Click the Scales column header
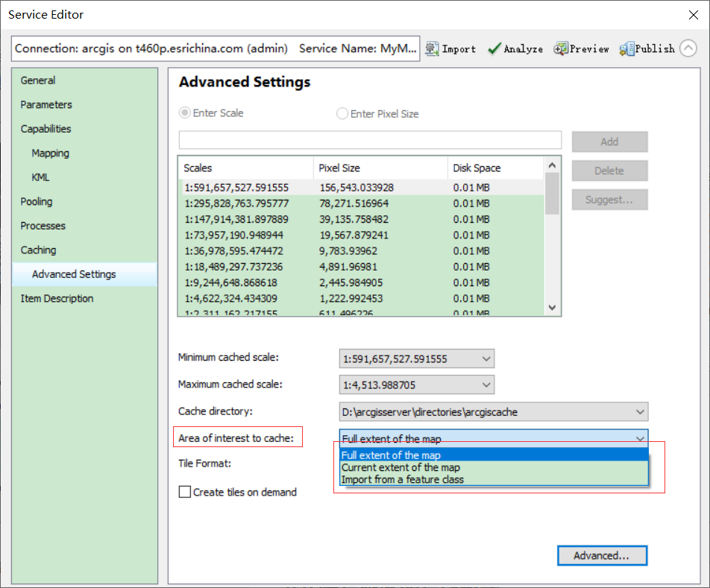 pos(246,168)
